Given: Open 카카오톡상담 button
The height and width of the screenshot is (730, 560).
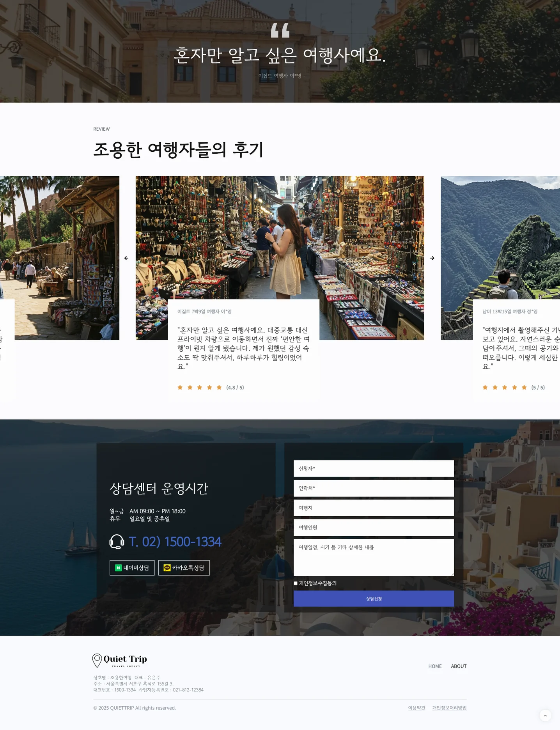Looking at the screenshot, I should click(184, 568).
